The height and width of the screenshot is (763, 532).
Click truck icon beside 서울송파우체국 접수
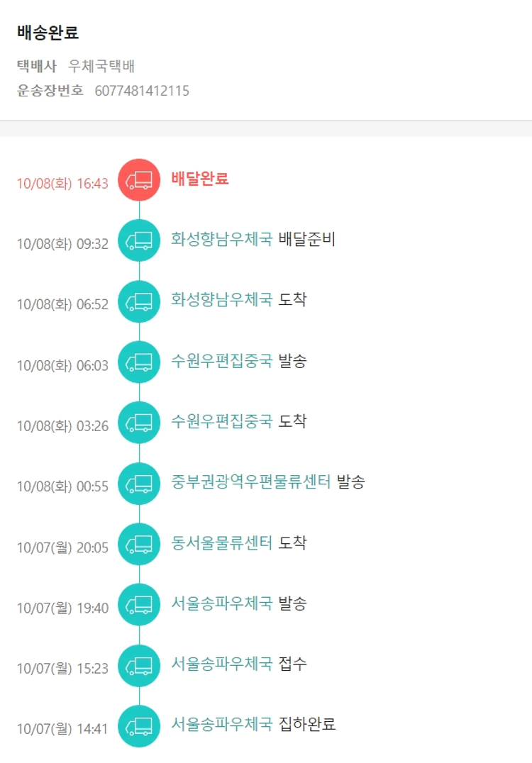pyautogui.click(x=139, y=665)
